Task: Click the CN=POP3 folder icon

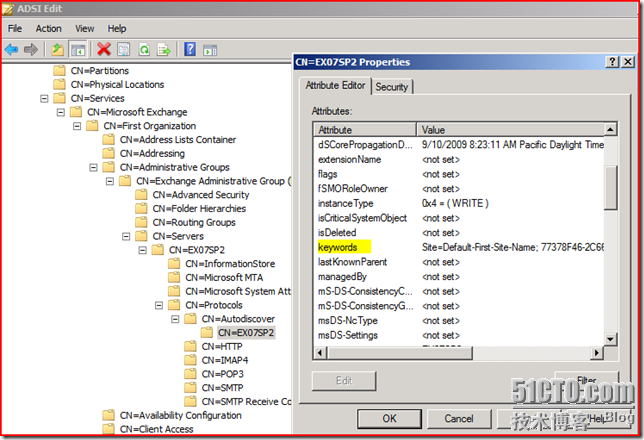Action: [191, 374]
